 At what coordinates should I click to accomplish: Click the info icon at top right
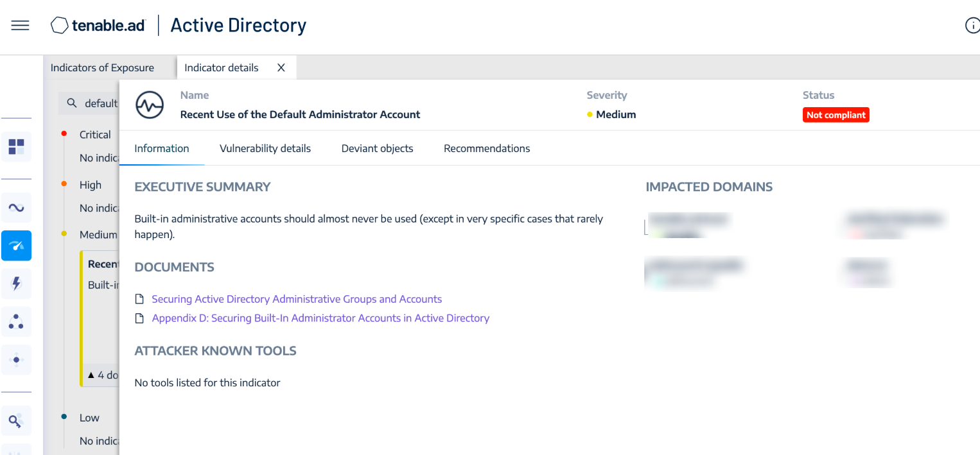pos(972,26)
